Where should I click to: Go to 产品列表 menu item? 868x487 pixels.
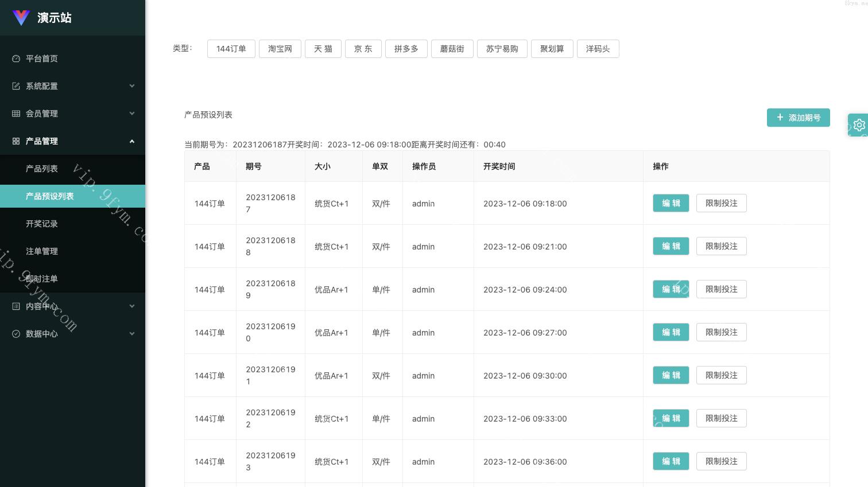tap(42, 169)
